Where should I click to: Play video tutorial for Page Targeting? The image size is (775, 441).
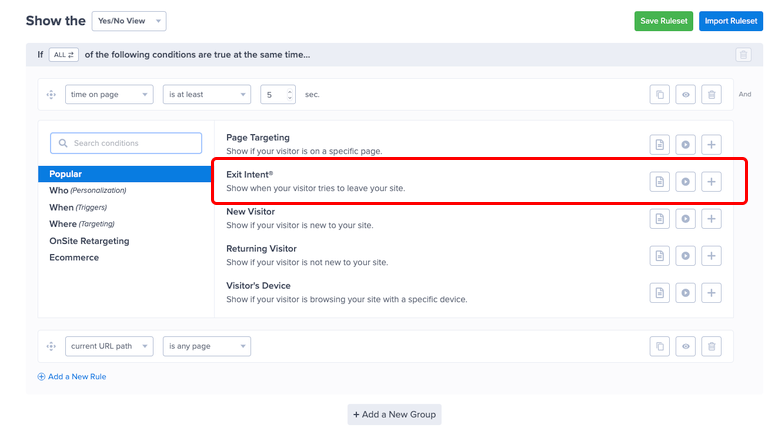(x=686, y=144)
